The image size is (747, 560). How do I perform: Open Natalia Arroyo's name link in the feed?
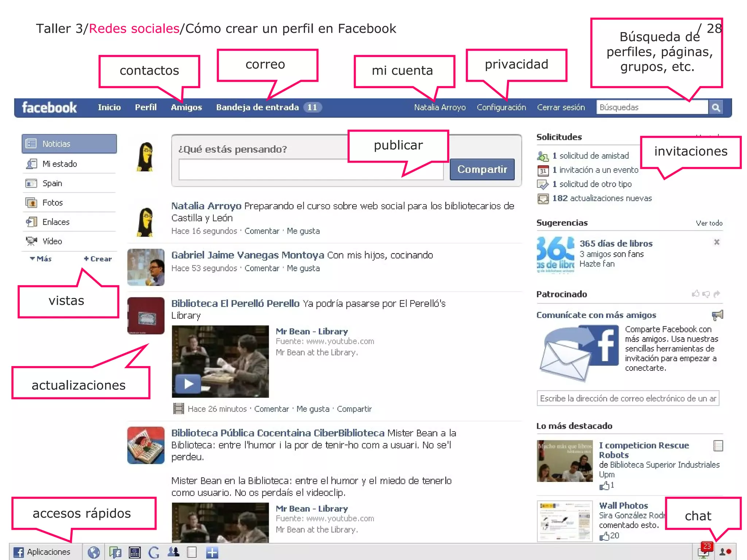(x=206, y=206)
